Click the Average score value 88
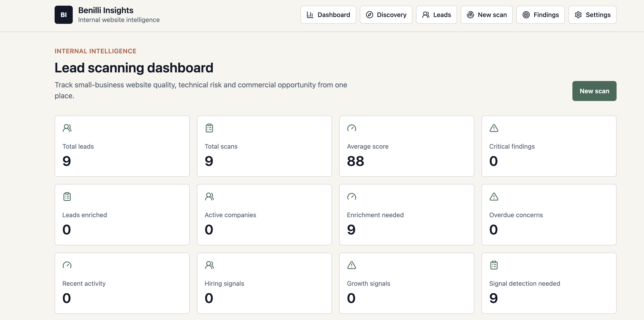The image size is (644, 320). point(355,161)
